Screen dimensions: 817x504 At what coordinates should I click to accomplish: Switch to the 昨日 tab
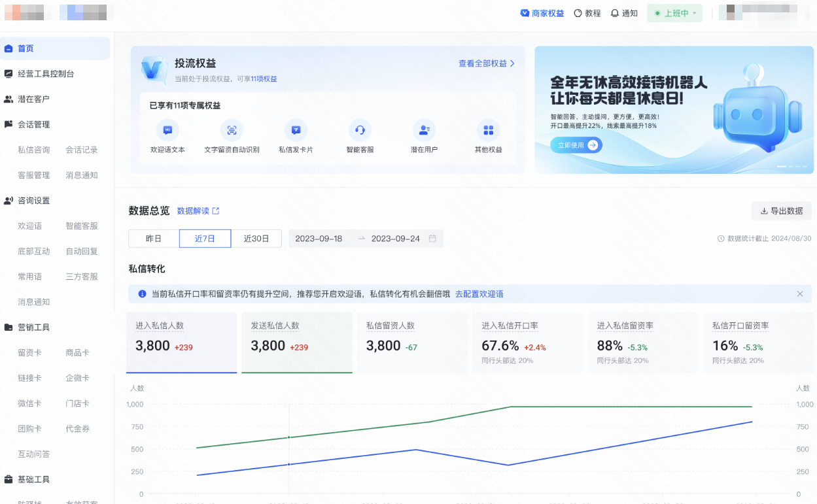coord(154,239)
